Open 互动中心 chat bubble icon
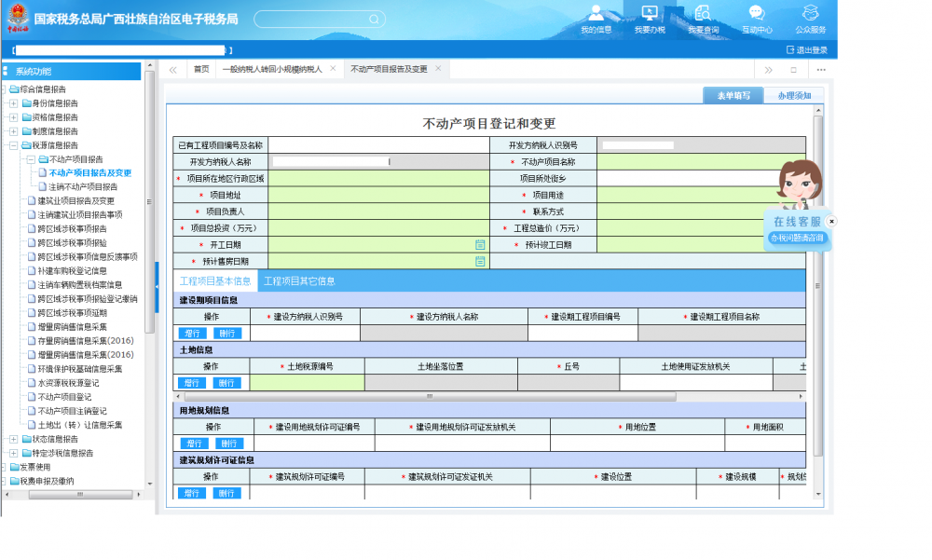The width and height of the screenshot is (932, 560). coord(756,13)
